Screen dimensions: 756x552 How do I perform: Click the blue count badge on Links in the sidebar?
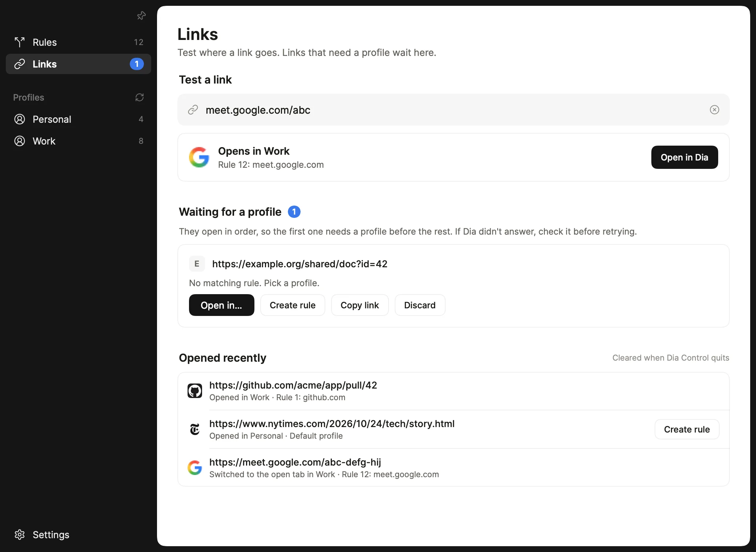tap(137, 64)
